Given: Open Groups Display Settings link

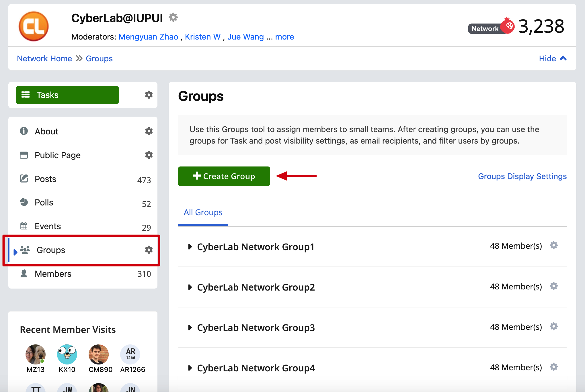Looking at the screenshot, I should (522, 176).
